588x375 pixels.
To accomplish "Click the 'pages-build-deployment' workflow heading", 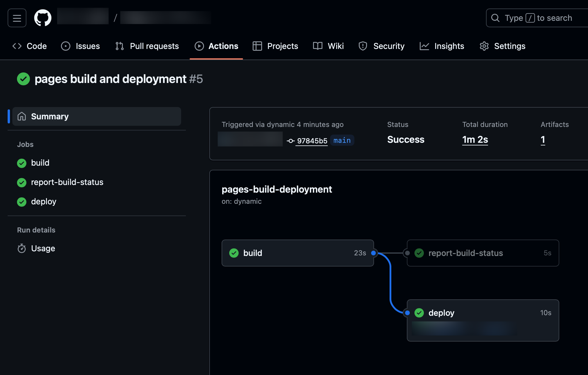I will (x=277, y=189).
